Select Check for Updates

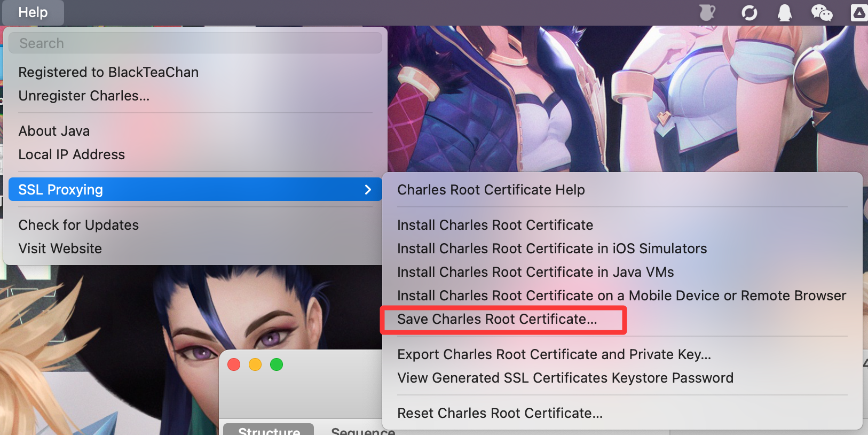click(78, 225)
